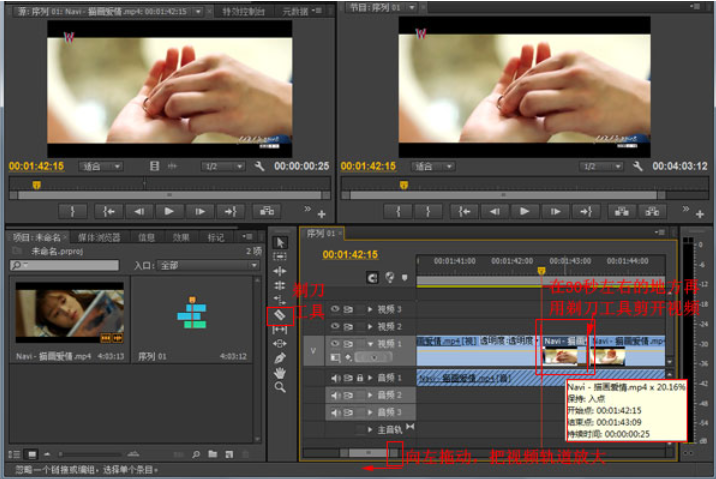Mute the 音频 1 track speaker
This screenshot has width=716, height=479.
point(335,378)
